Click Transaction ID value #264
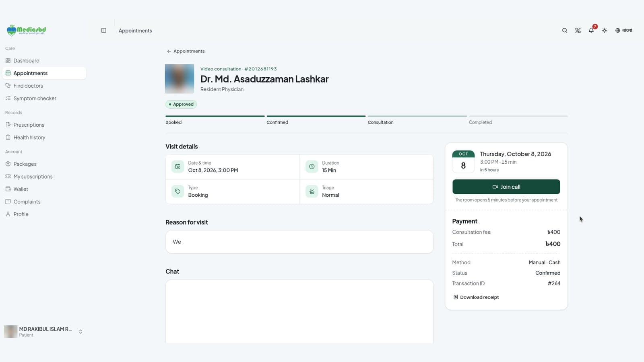This screenshot has height=362, width=644. 554,283
